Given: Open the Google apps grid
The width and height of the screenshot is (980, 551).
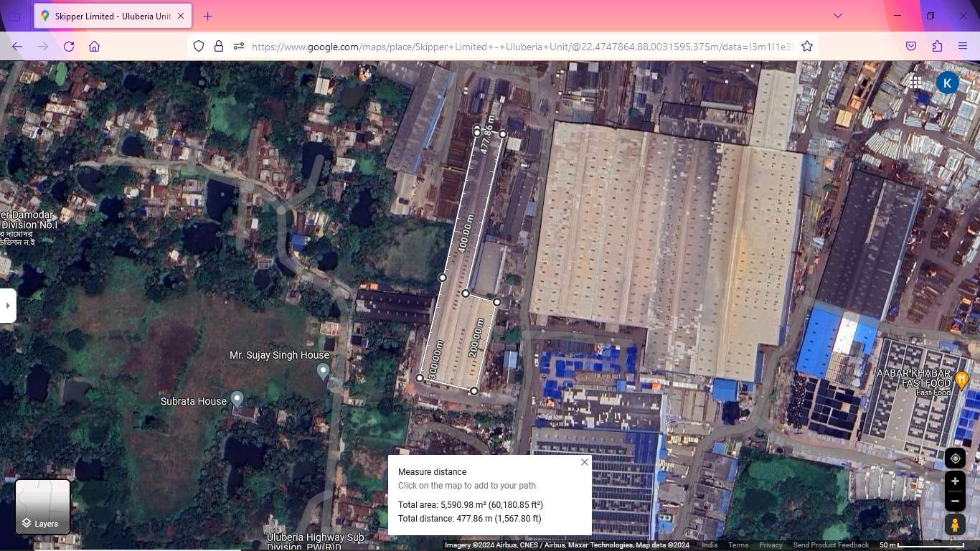Looking at the screenshot, I should 915,83.
